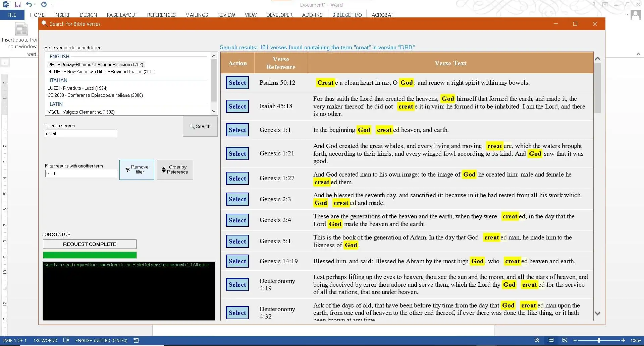Click Select for Genesis 2:3
This screenshot has height=346, width=644.
click(237, 199)
